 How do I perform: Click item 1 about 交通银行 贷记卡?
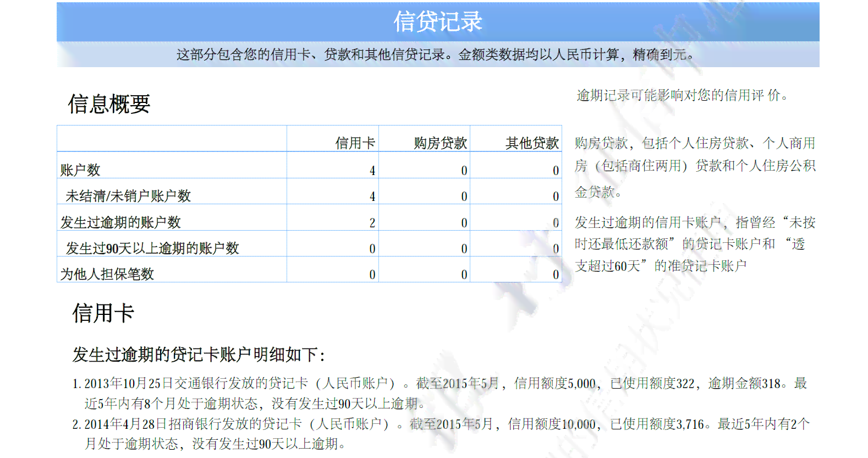click(x=440, y=393)
